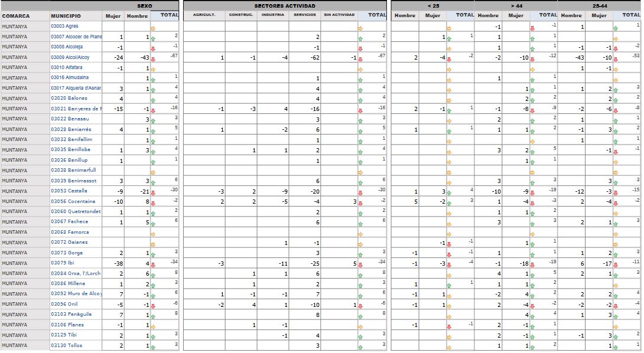The height and width of the screenshot is (353, 644).
Task: Open the 03056 Cocentaina link
Action: click(x=69, y=201)
